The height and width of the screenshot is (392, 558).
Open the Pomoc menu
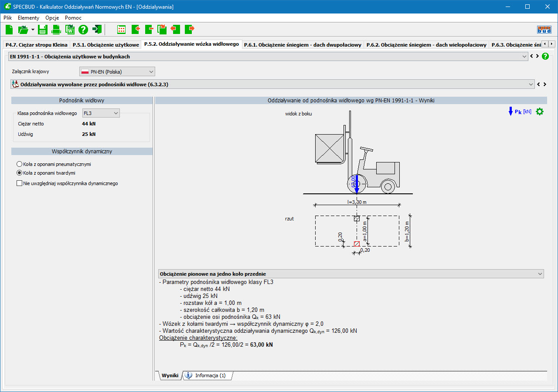pyautogui.click(x=73, y=18)
